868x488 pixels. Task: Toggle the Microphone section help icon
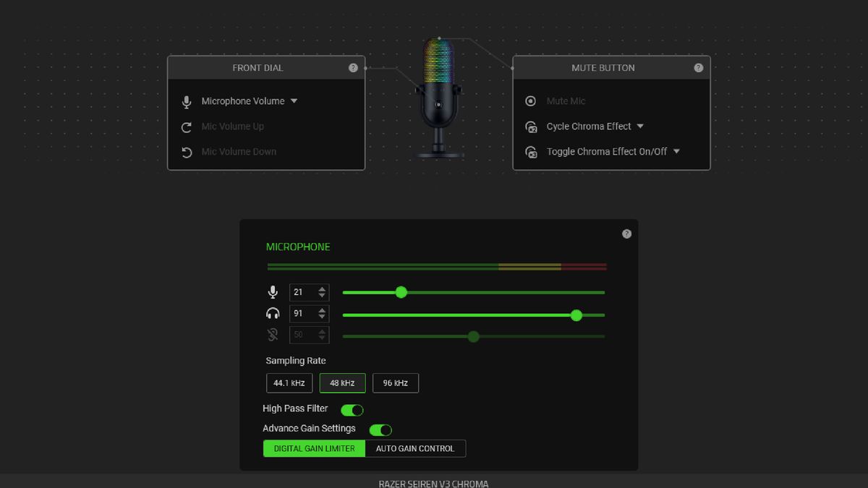[626, 233]
